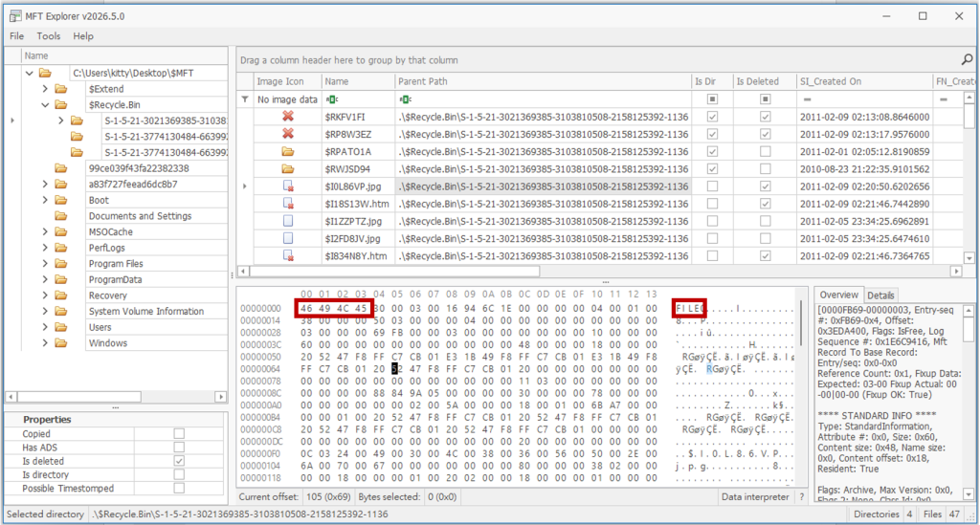
Task: Click the deleted file icon for $I0L86VP.jpg
Action: pyautogui.click(x=288, y=186)
